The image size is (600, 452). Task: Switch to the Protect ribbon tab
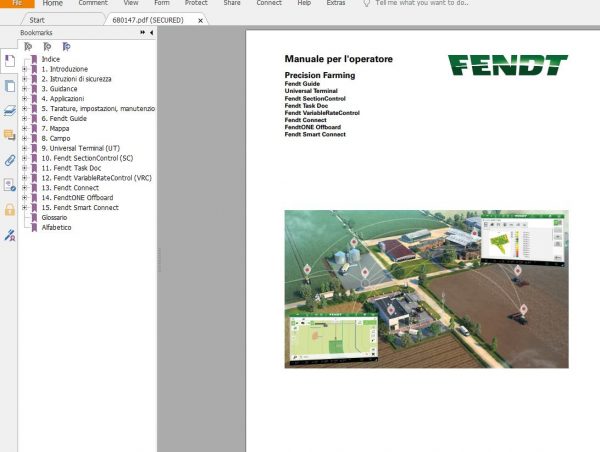point(196,3)
